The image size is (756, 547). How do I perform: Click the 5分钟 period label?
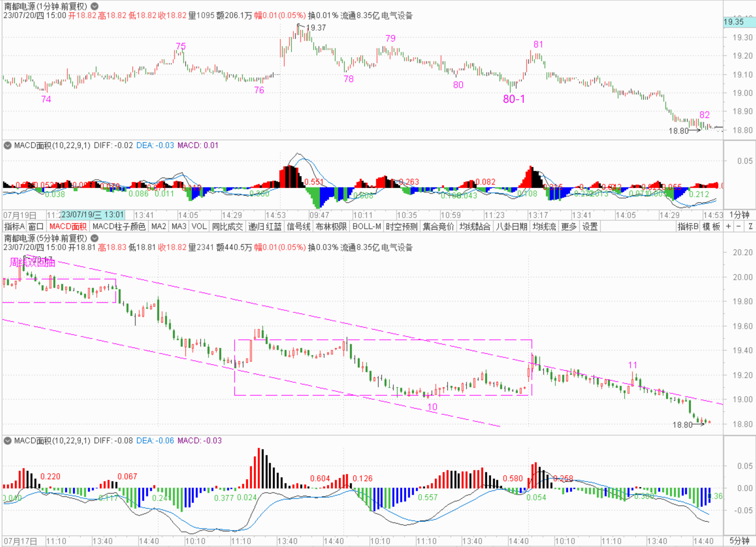[739, 541]
